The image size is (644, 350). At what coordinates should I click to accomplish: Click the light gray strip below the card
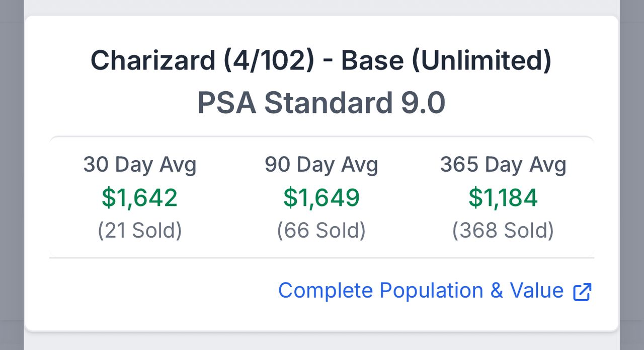[322, 341]
